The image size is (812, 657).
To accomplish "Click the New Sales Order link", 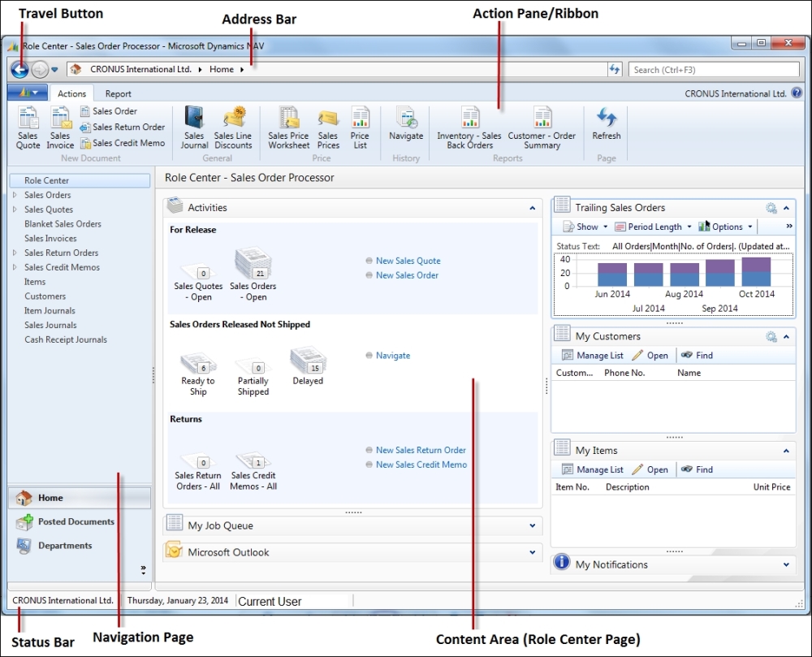I will point(407,275).
